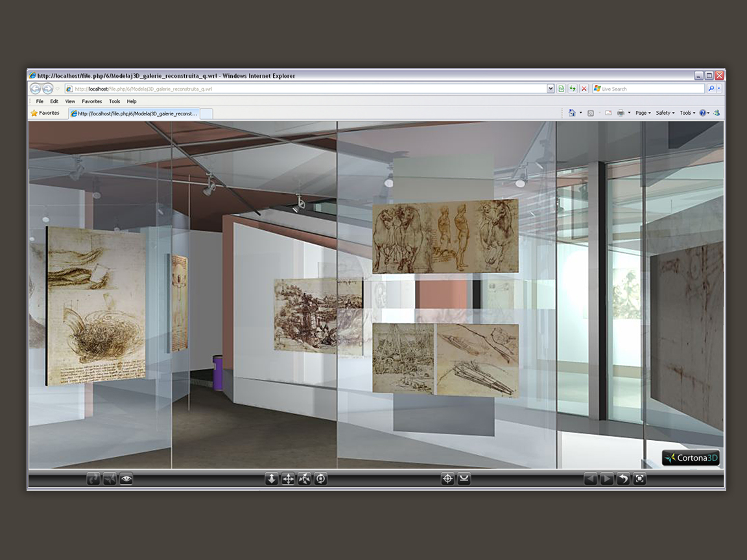The height and width of the screenshot is (560, 747).
Task: Select the Study (eye) mode in Cortona
Action: pyautogui.click(x=126, y=478)
